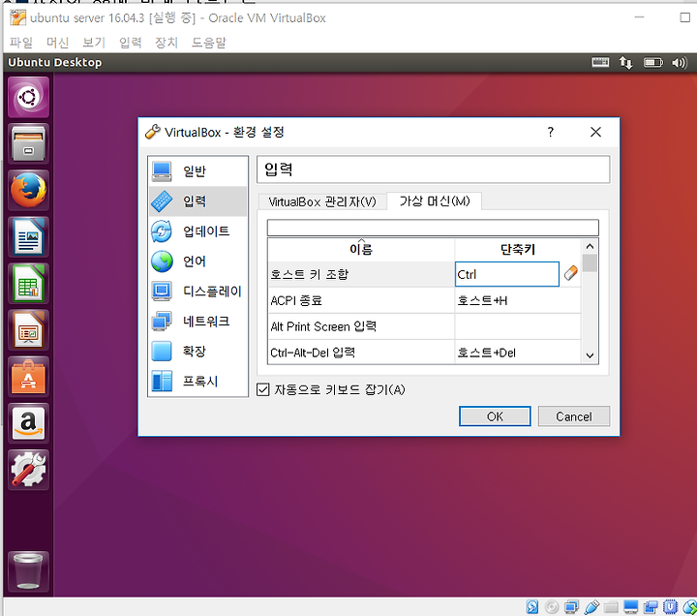This screenshot has height=616, width=697.
Task: Launch Firefox from the Ubuntu dock
Action: (28, 191)
